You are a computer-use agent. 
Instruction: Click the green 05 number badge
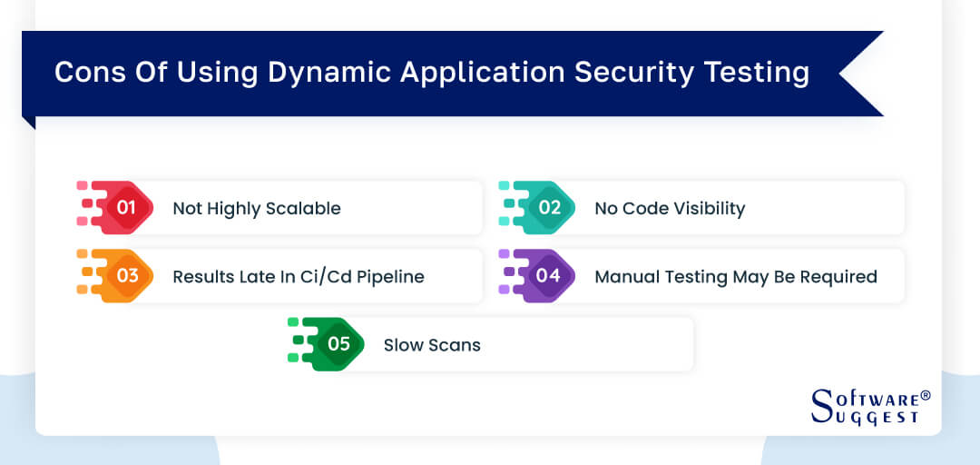pos(338,344)
